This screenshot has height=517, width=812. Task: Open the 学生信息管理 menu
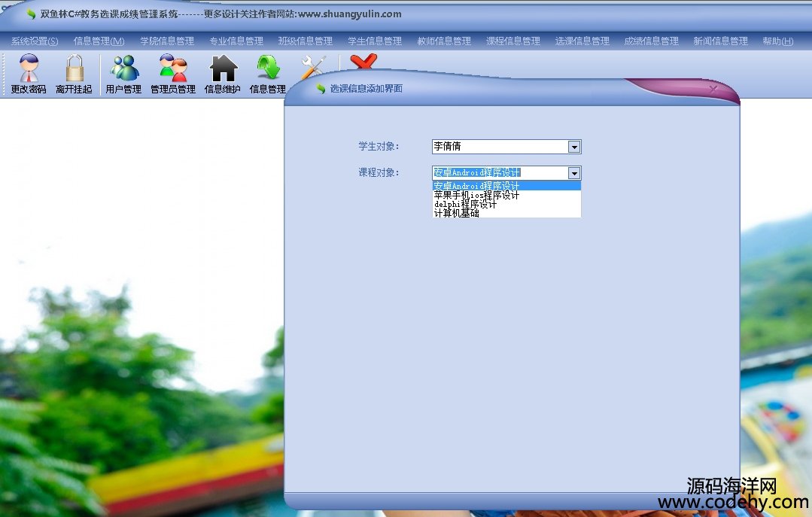tap(375, 41)
